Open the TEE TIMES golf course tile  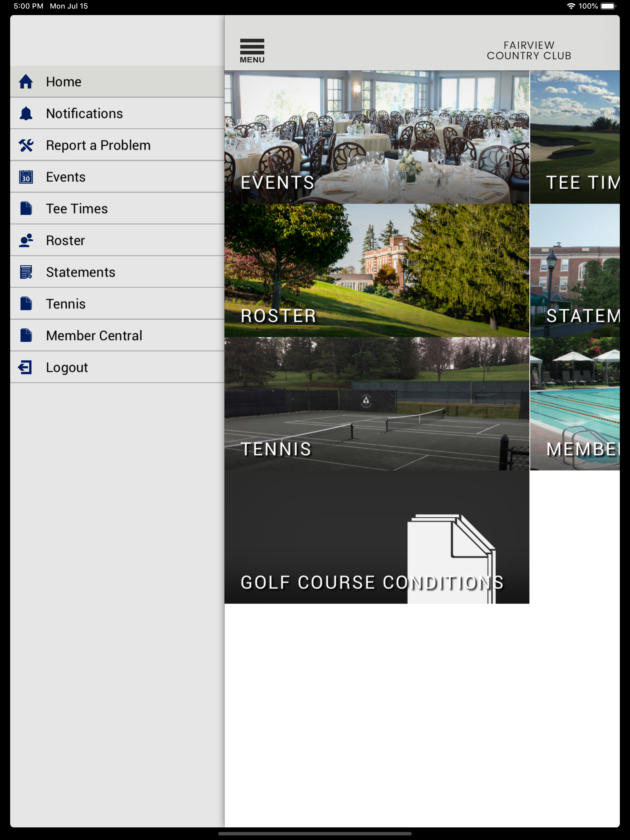tap(575, 137)
